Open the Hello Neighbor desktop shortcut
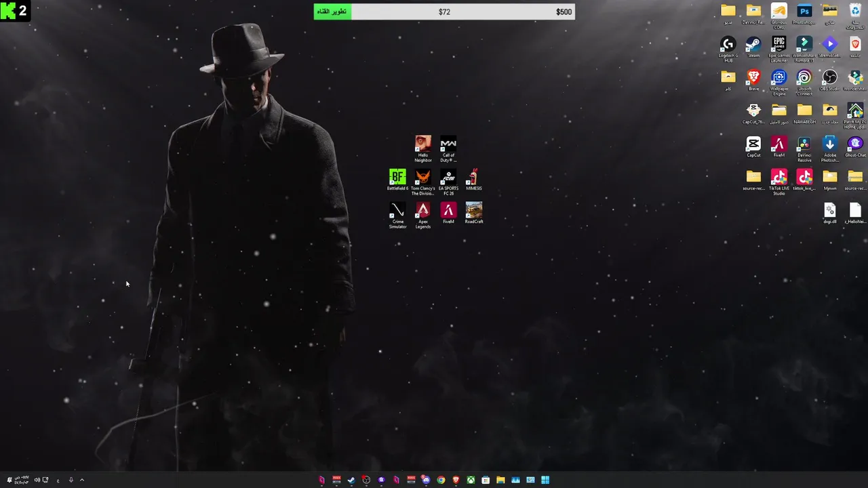Image resolution: width=868 pixels, height=488 pixels. (x=423, y=148)
